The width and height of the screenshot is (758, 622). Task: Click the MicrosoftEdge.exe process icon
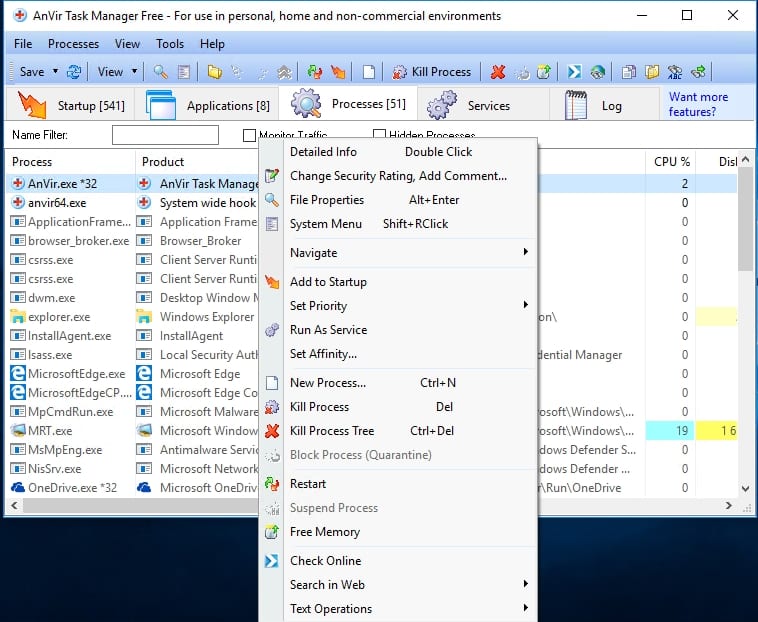(x=18, y=374)
